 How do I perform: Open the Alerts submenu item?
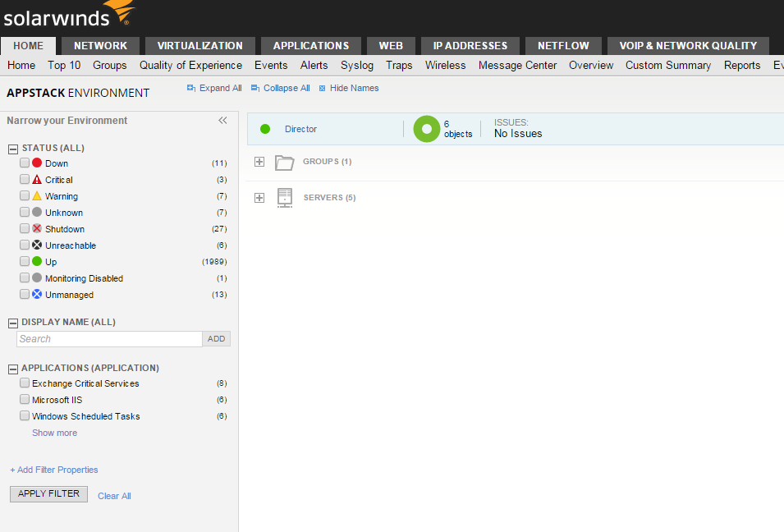tap(314, 66)
